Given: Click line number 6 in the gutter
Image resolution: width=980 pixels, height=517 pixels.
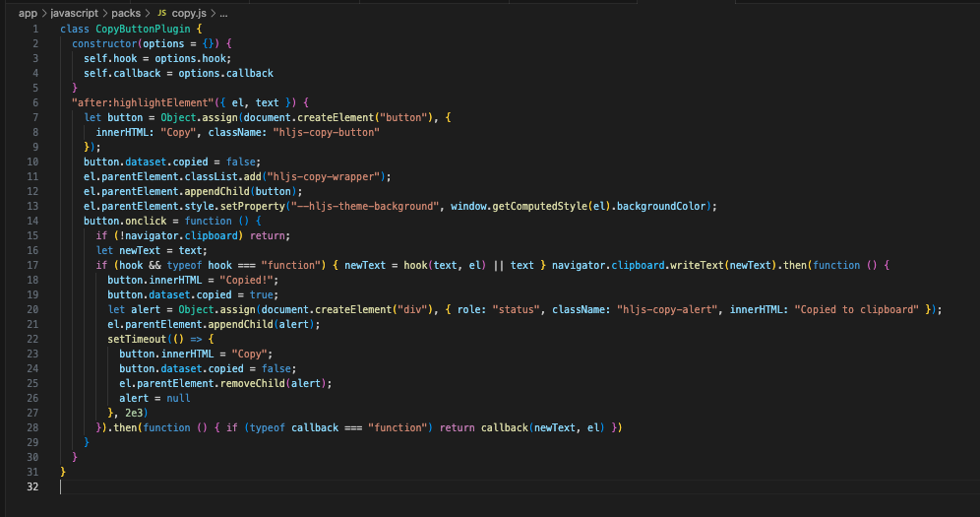Looking at the screenshot, I should pyautogui.click(x=35, y=102).
